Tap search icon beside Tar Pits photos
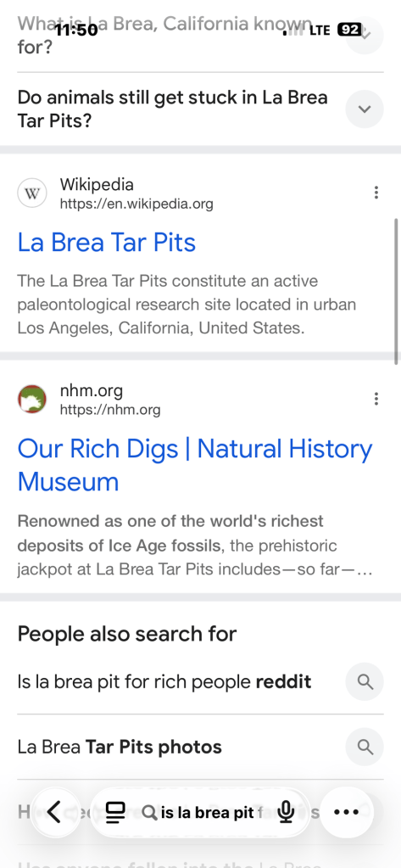 365,747
